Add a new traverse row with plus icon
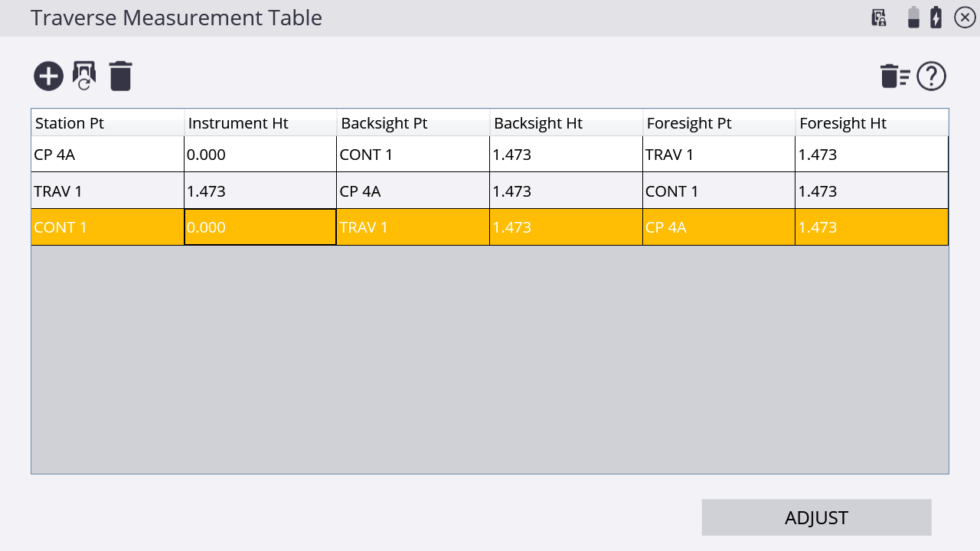Screen dimensions: 980x551 coord(48,77)
